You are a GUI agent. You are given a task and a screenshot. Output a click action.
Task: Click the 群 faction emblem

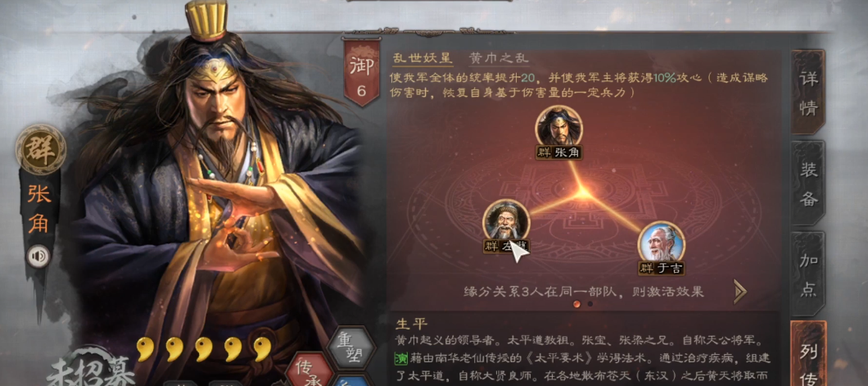pyautogui.click(x=40, y=149)
